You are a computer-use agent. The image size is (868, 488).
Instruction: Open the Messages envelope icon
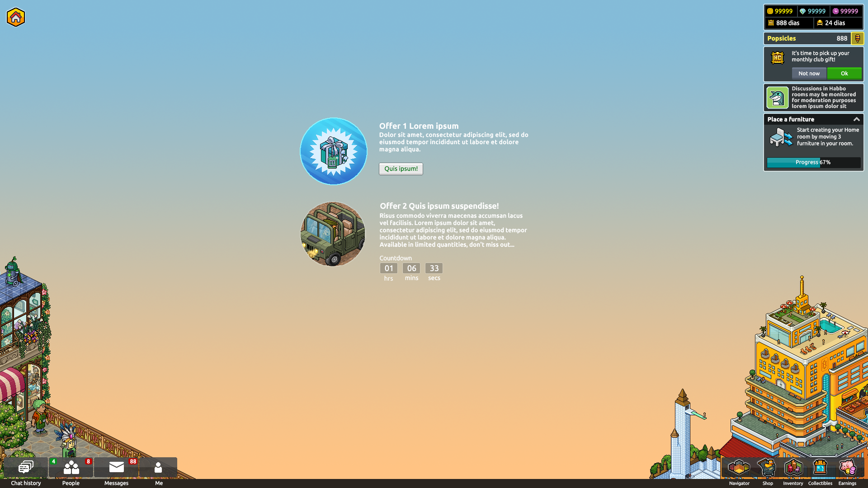[117, 467]
